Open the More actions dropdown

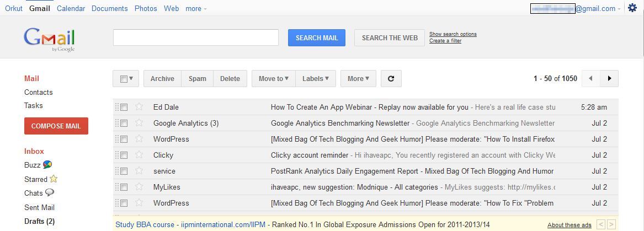coord(358,79)
